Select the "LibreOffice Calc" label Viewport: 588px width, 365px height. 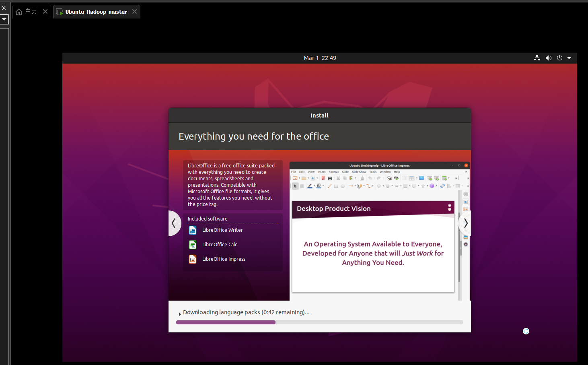coord(220,245)
